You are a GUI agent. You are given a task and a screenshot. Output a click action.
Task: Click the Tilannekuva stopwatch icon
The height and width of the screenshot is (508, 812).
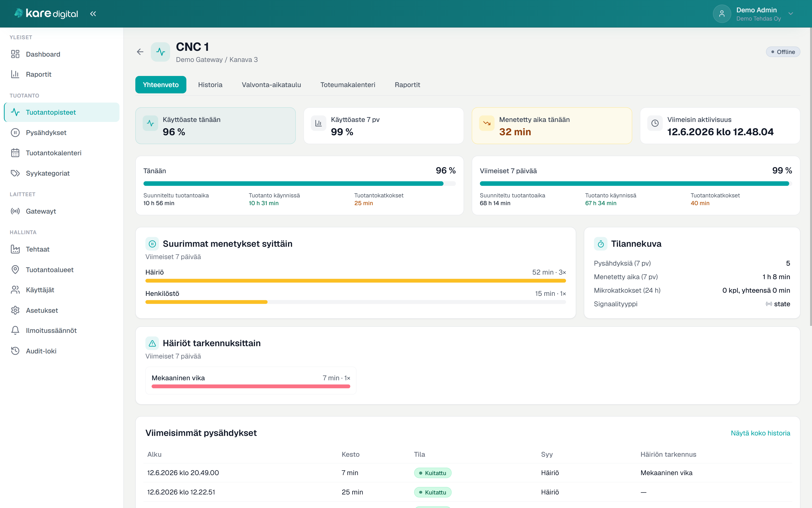click(x=601, y=244)
